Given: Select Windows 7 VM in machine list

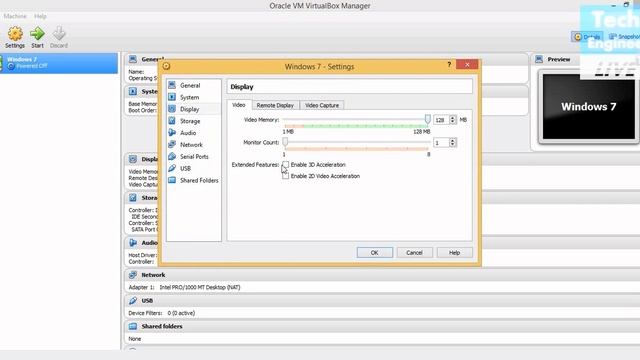Looking at the screenshot, I should 59,63.
